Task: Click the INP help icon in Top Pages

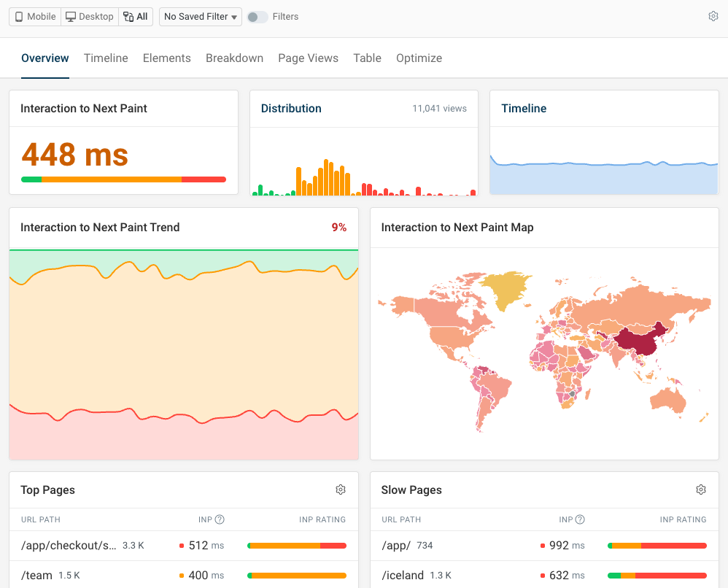Action: (x=221, y=519)
